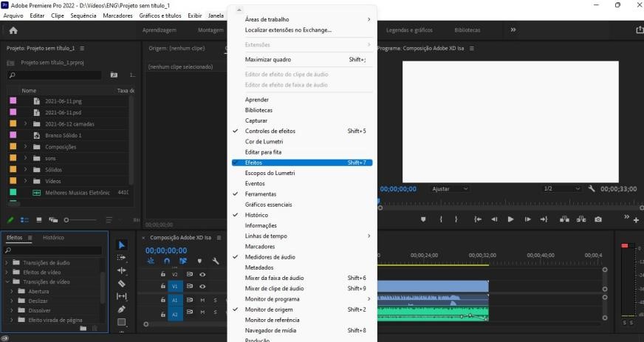The image size is (644, 342).
Task: Expand 2021-06-12 camadas bin
Action: click(x=25, y=123)
